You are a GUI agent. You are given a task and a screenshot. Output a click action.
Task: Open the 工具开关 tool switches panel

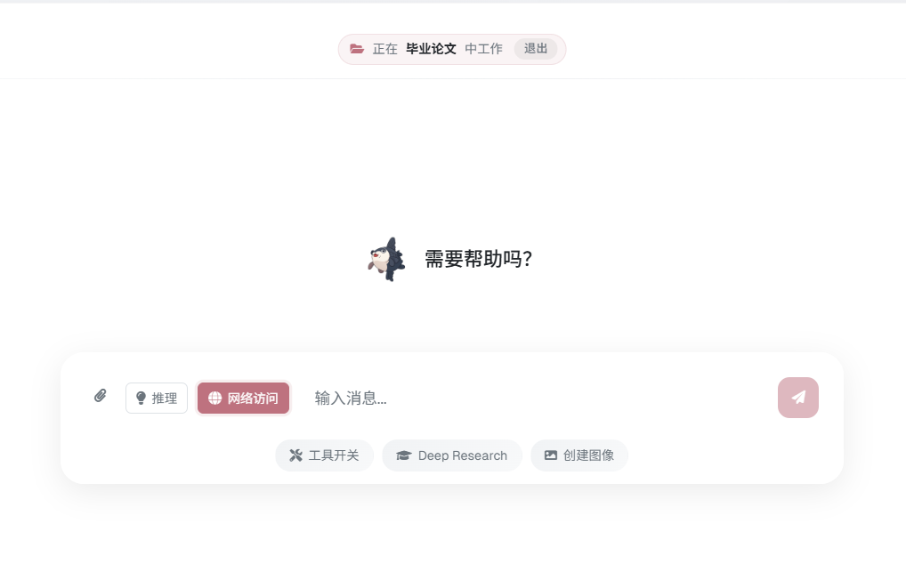tap(324, 455)
